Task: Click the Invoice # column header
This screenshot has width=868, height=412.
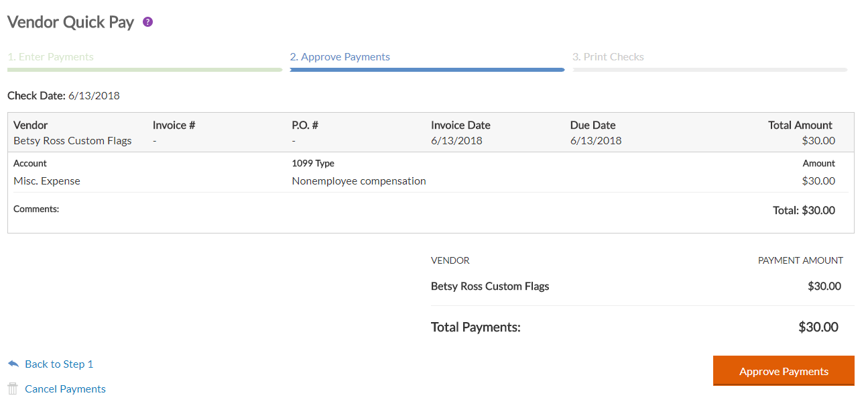Action: (174, 125)
